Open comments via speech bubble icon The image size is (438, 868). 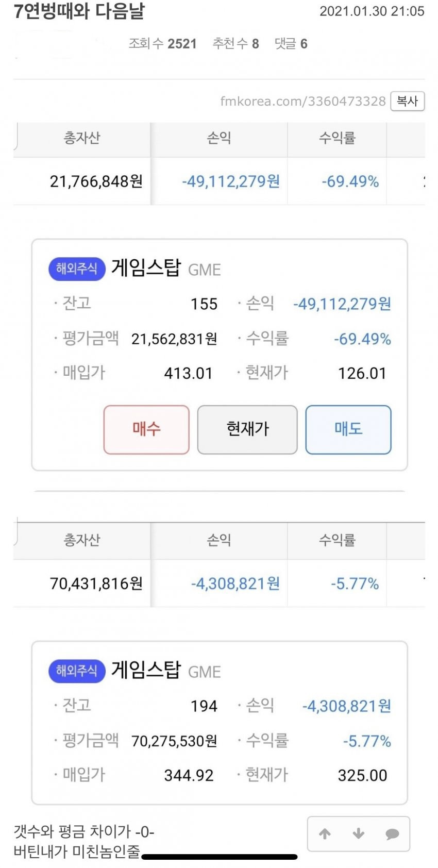[x=392, y=833]
